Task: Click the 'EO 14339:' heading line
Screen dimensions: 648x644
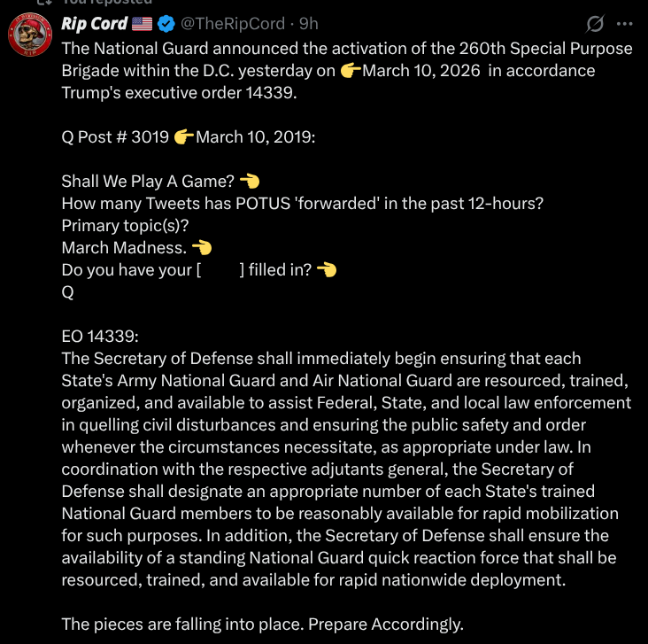Action: click(x=100, y=336)
